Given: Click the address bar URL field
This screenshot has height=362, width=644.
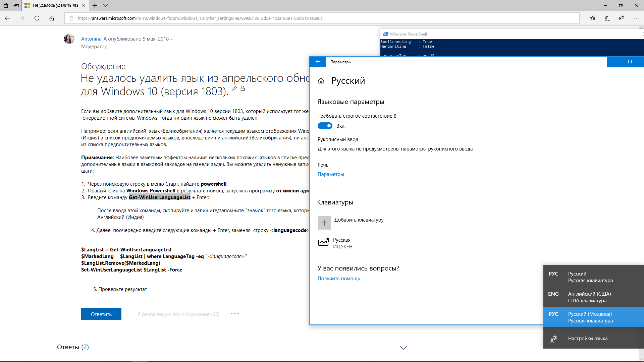Looking at the screenshot, I should tap(322, 18).
